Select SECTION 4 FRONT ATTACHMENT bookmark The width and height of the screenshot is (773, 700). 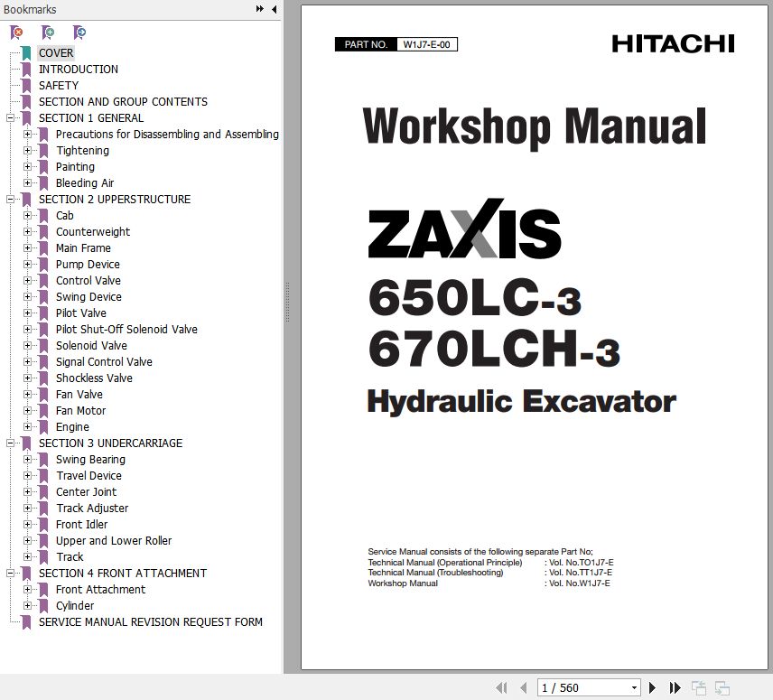click(123, 574)
